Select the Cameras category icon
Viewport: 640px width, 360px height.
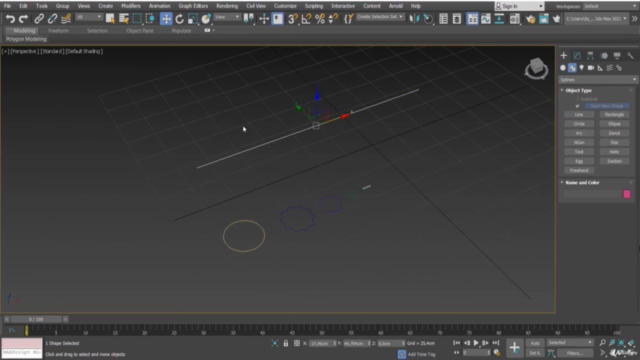coord(591,68)
